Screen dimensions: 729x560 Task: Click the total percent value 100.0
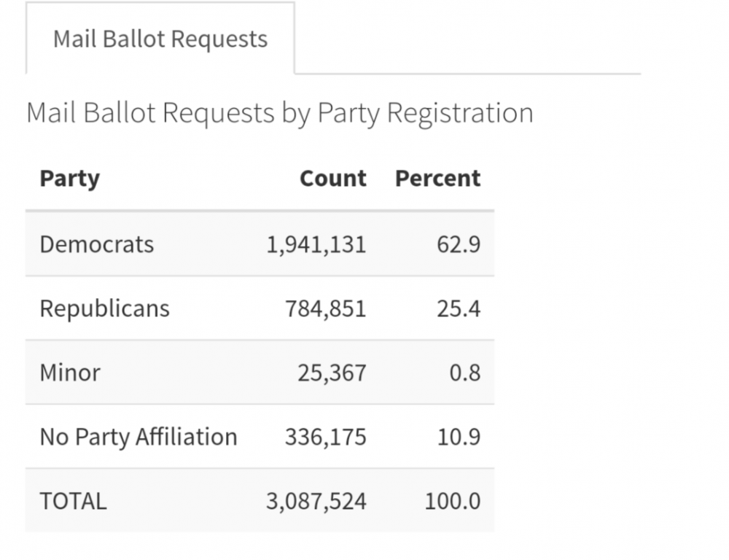tap(453, 501)
